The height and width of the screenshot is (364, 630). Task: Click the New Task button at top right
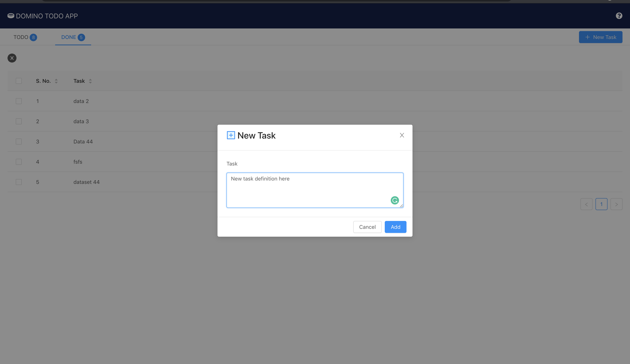[601, 37]
